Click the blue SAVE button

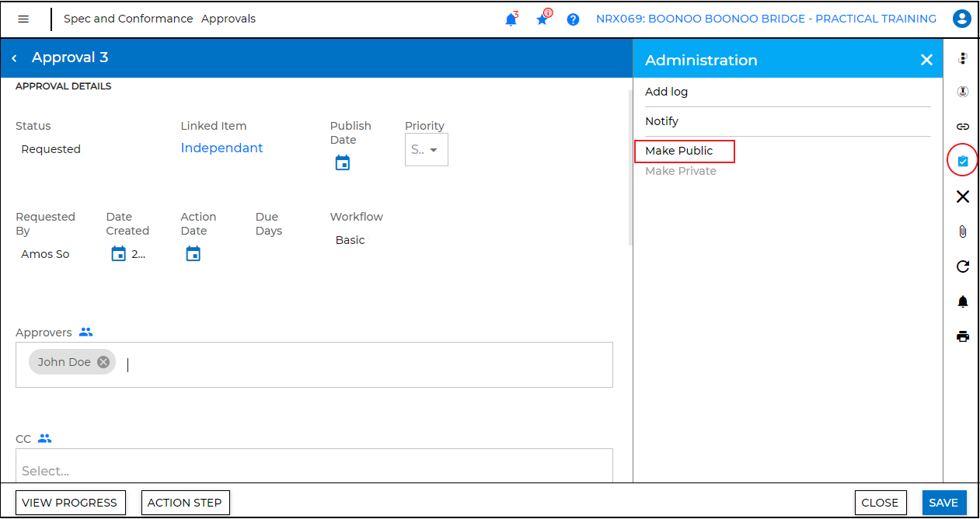click(x=943, y=503)
